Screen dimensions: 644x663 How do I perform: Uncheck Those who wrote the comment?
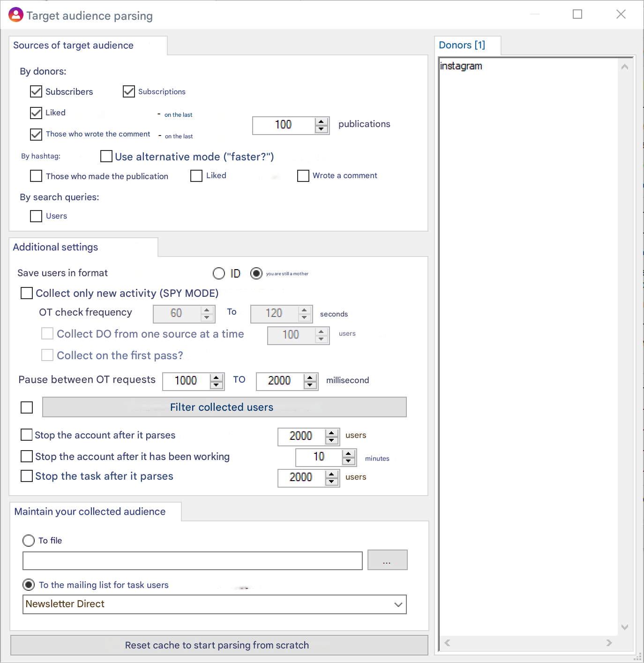coord(36,134)
